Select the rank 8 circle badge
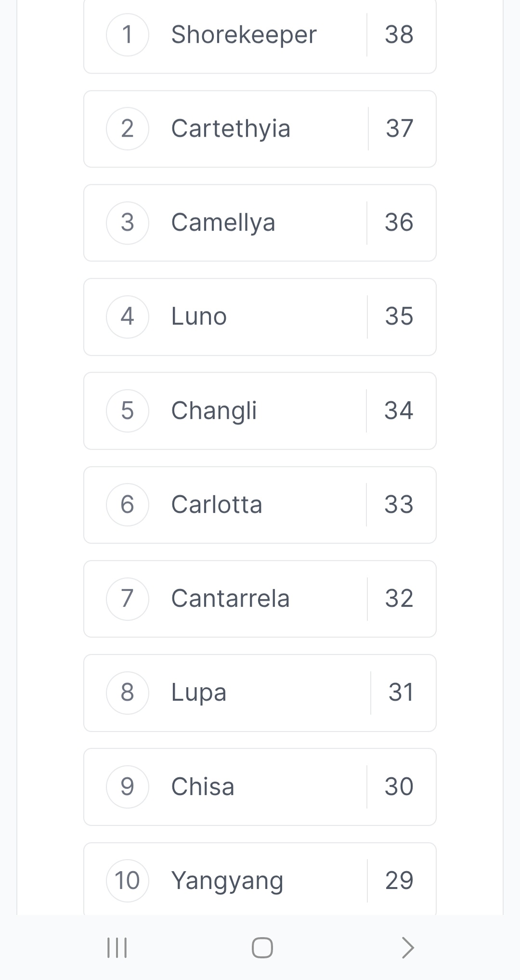 coord(128,693)
